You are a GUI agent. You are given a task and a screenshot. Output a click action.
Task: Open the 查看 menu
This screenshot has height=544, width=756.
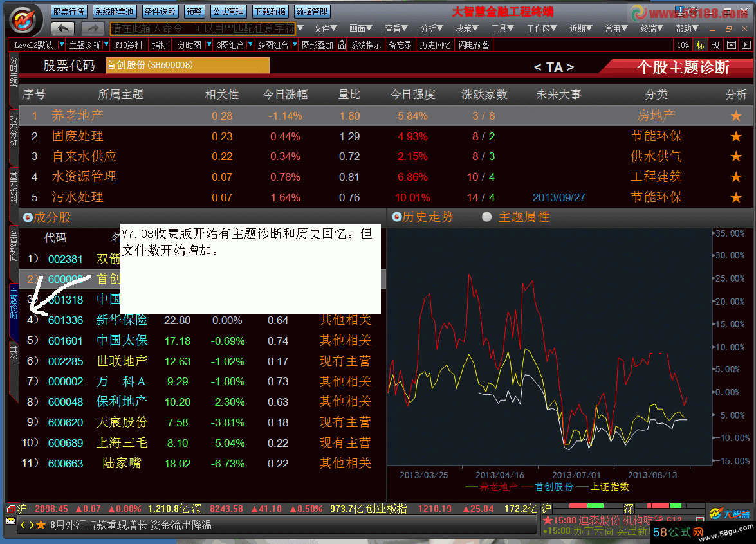(x=396, y=28)
